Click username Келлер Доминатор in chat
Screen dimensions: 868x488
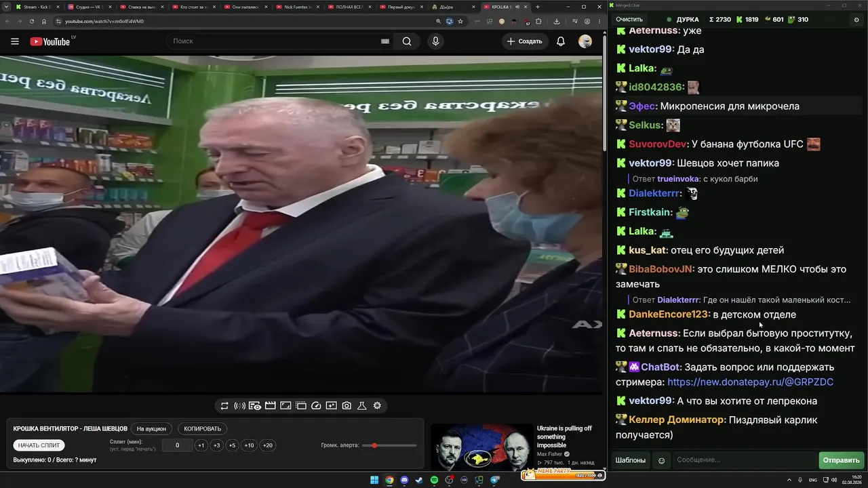[676, 420]
